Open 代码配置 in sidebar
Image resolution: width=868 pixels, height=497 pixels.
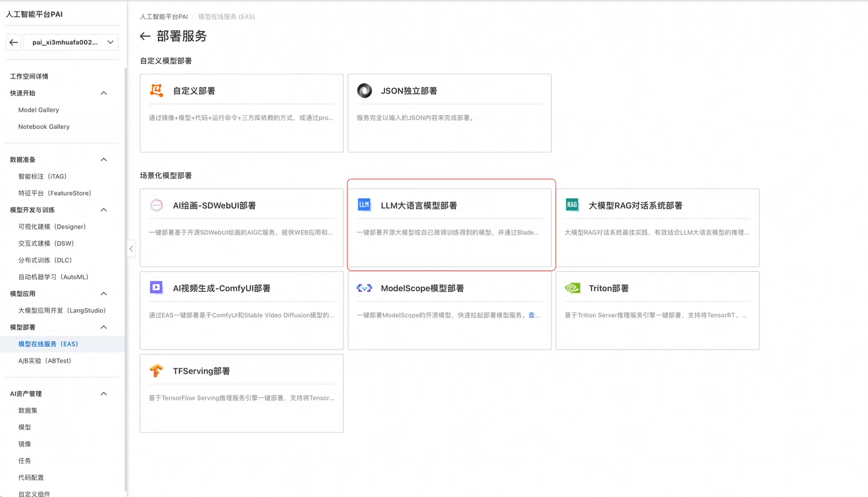pos(31,477)
